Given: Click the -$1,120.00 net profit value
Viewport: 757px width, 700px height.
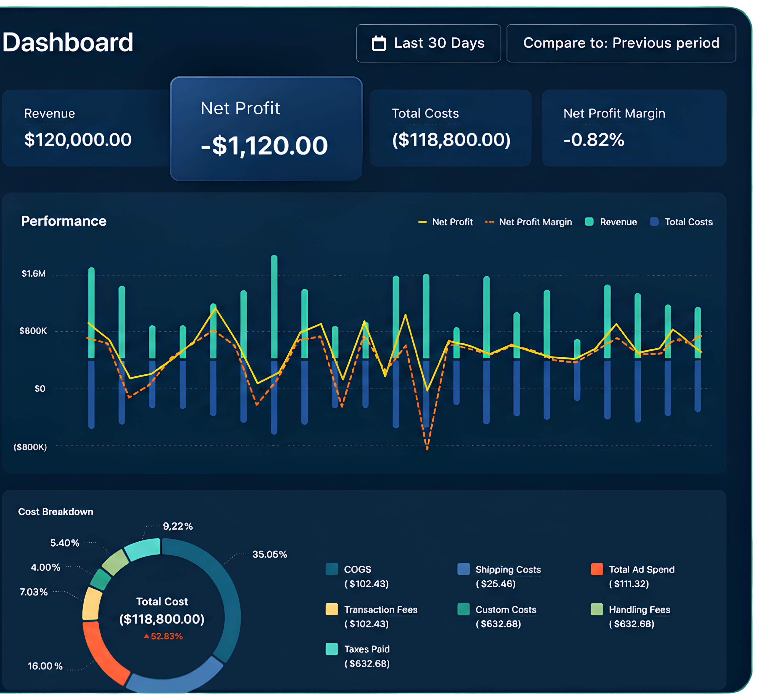Looking at the screenshot, I should [264, 146].
